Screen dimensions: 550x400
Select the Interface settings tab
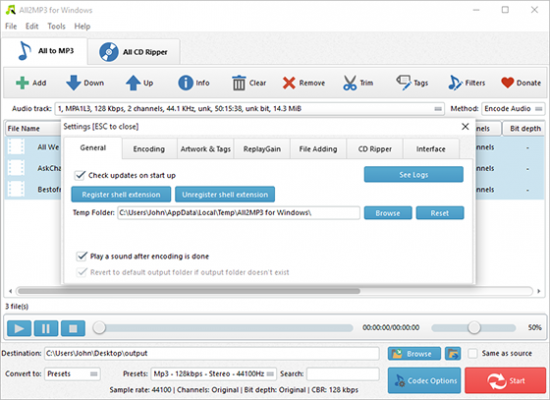click(431, 149)
